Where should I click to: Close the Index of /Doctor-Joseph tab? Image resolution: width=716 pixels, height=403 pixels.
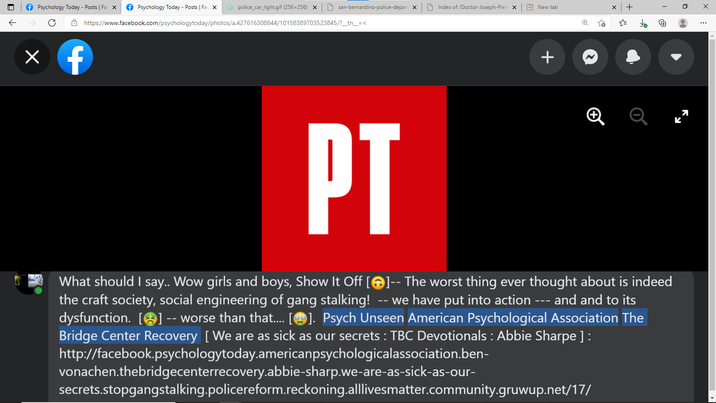pyautogui.click(x=514, y=7)
